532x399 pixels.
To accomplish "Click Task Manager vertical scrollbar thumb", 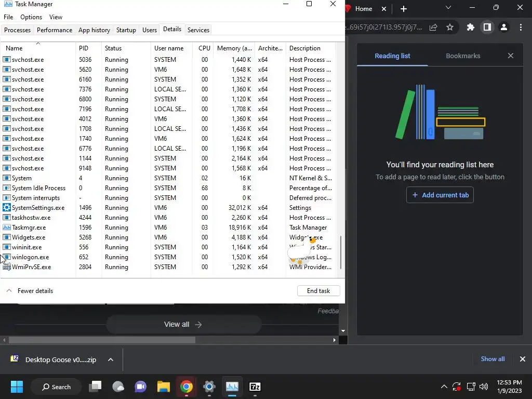I will pos(341,252).
